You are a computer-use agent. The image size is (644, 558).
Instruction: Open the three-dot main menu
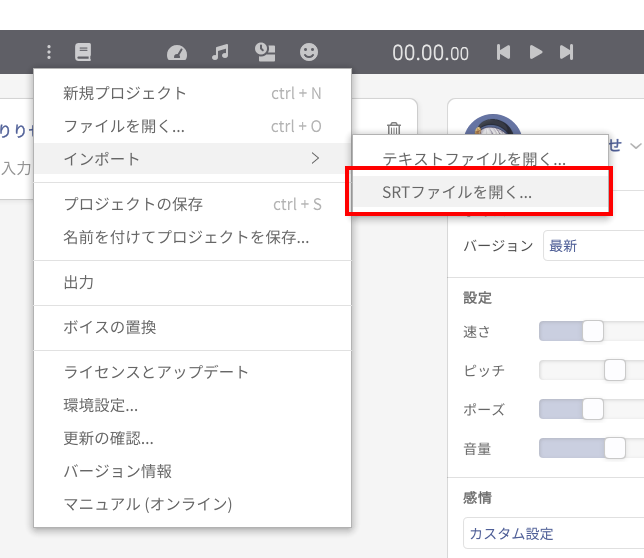point(49,52)
